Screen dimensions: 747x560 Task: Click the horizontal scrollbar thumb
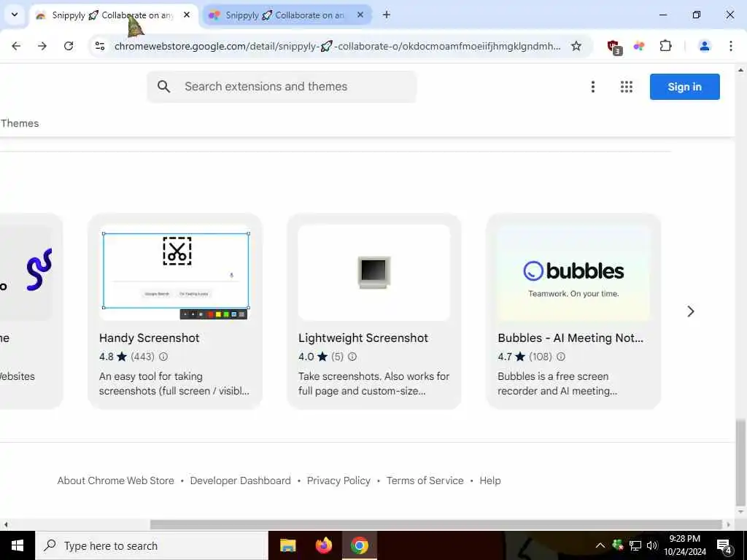pos(436,524)
